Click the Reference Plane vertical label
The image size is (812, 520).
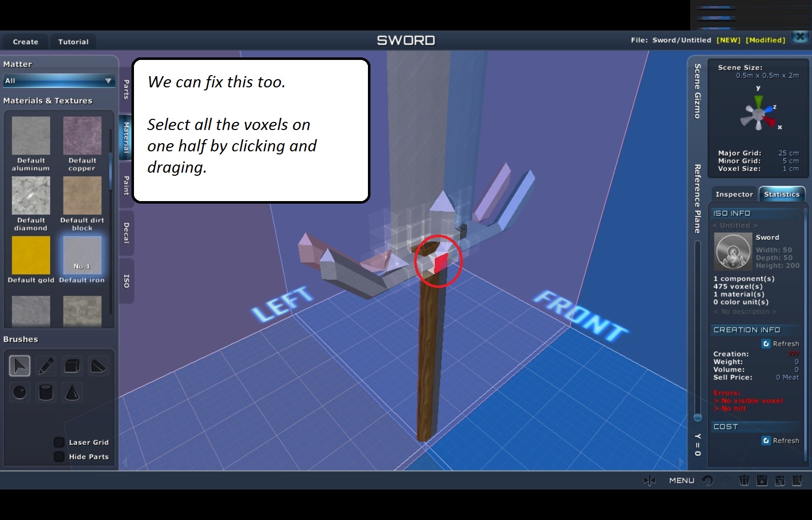[x=698, y=199]
